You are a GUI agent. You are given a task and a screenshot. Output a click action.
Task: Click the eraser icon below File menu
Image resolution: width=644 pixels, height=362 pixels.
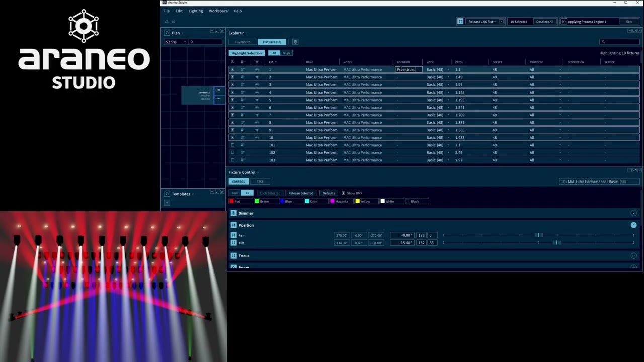point(167,21)
